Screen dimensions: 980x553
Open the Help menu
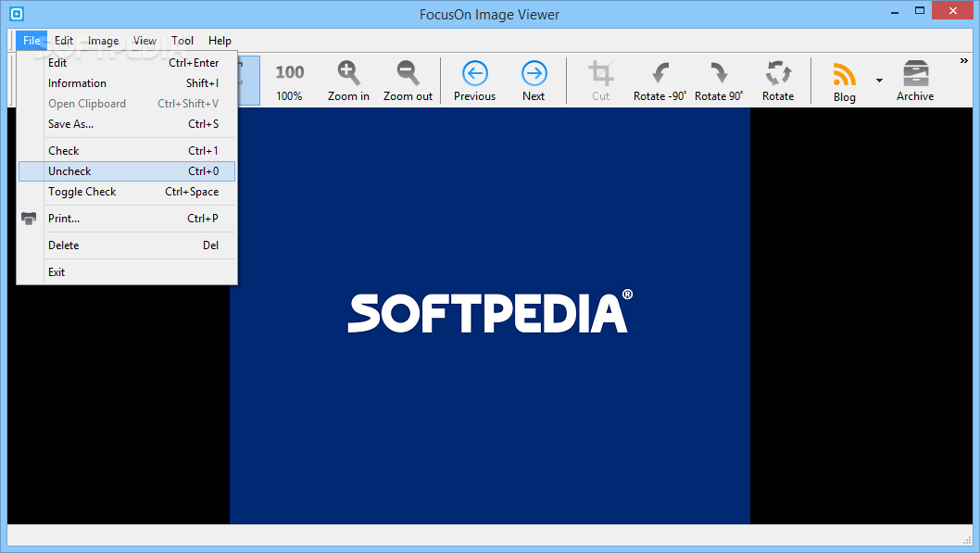click(220, 41)
